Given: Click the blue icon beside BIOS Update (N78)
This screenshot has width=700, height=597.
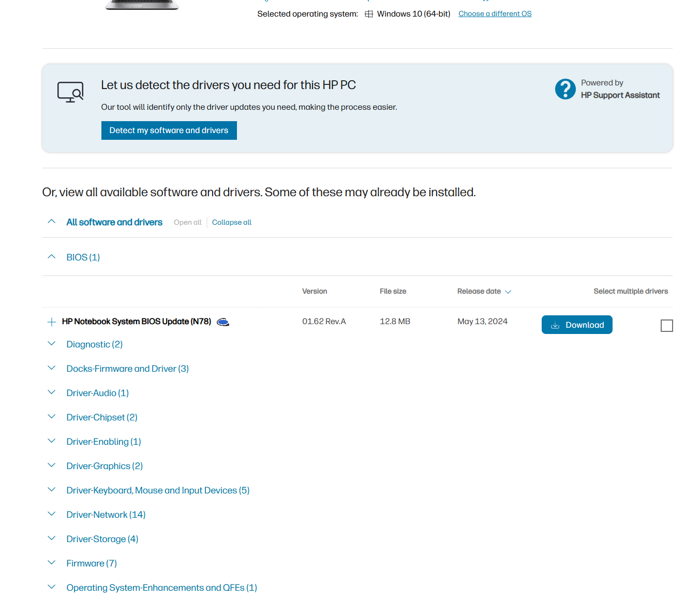Looking at the screenshot, I should click(223, 322).
